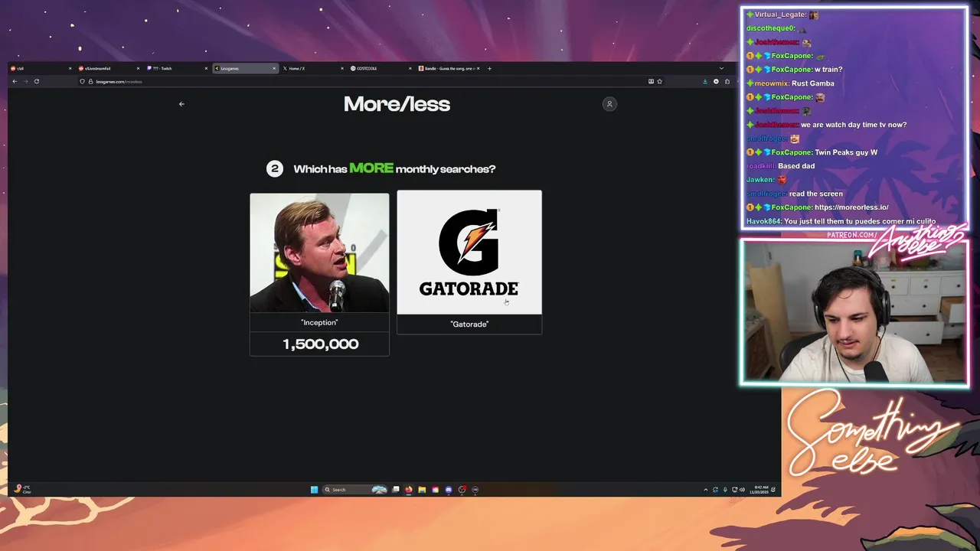Close the Lessgames tab
980x551 pixels.
[274, 68]
